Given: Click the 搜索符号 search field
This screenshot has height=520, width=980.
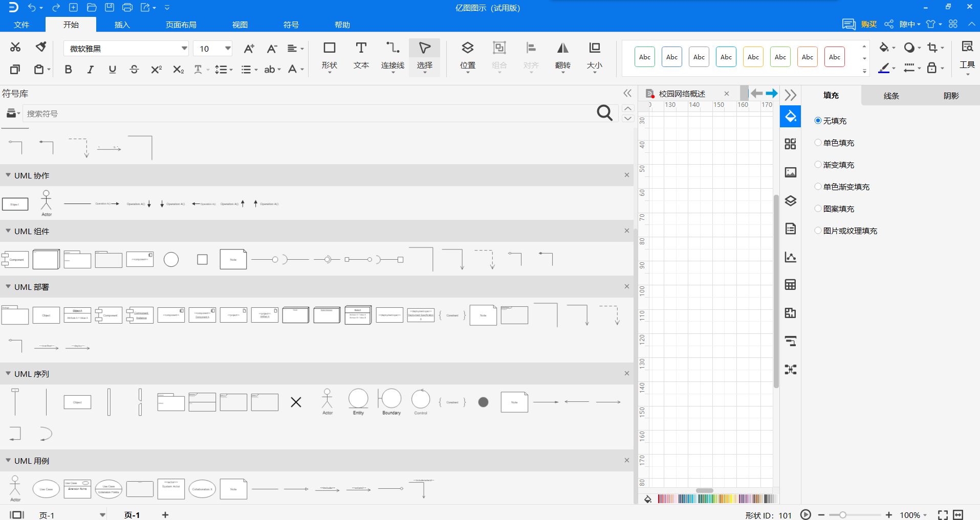Looking at the screenshot, I should (307, 114).
